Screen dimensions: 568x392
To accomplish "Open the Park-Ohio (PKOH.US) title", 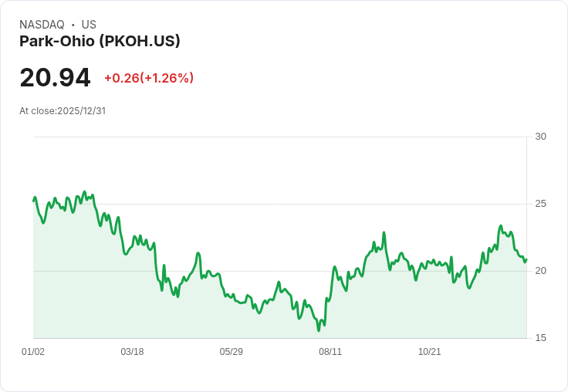I will [100, 41].
